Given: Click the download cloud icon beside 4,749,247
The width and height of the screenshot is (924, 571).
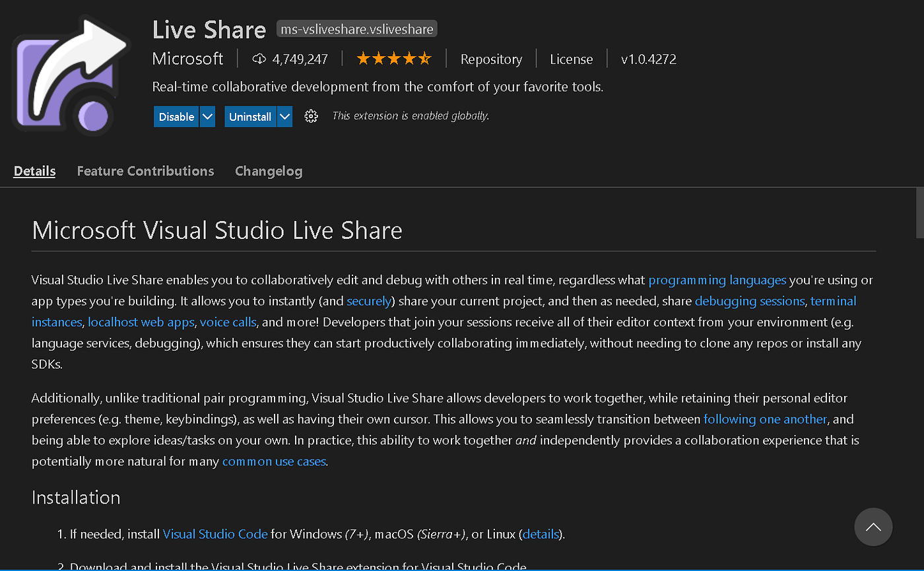Looking at the screenshot, I should click(259, 59).
